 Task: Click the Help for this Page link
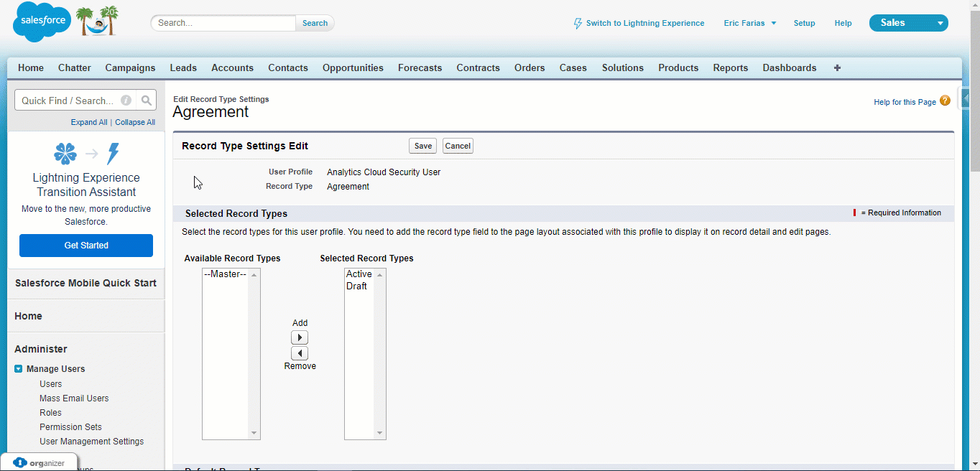tap(905, 102)
